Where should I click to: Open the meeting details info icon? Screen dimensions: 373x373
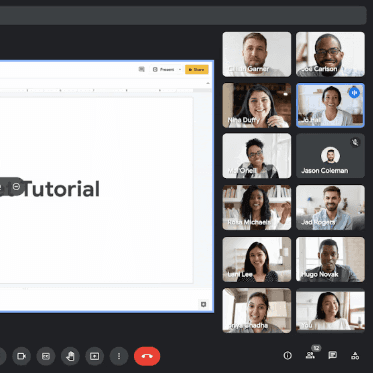click(x=288, y=356)
